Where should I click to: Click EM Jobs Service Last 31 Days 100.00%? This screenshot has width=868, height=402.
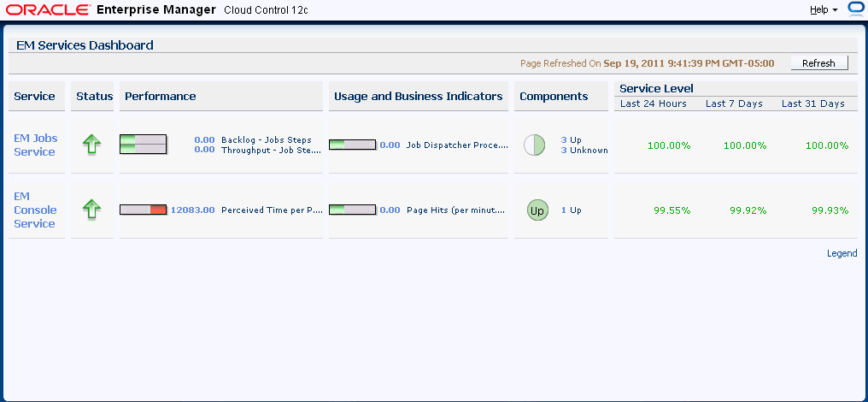(x=827, y=145)
